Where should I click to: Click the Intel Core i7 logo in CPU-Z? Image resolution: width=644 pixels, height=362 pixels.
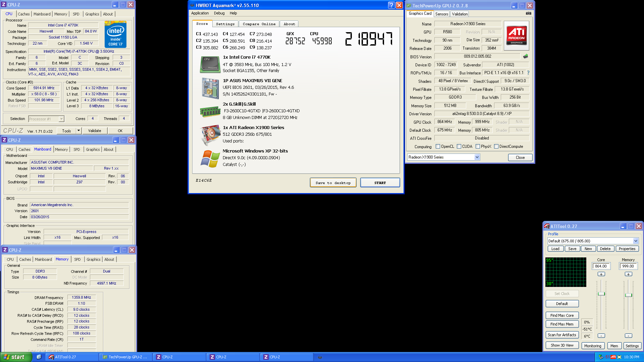pos(115,34)
